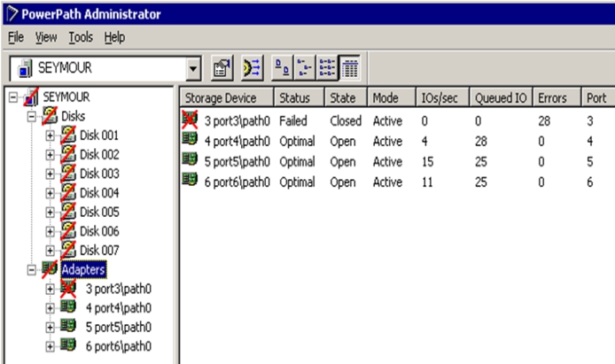
Task: Click the failed adapter icon for port3 in tree
Action: [x=68, y=289]
